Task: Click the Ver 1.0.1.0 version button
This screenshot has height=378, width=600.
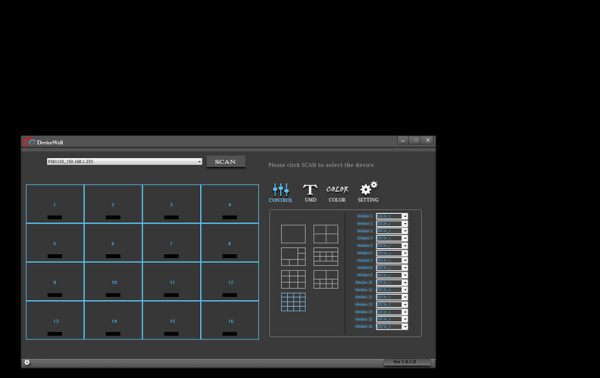Action: click(407, 362)
